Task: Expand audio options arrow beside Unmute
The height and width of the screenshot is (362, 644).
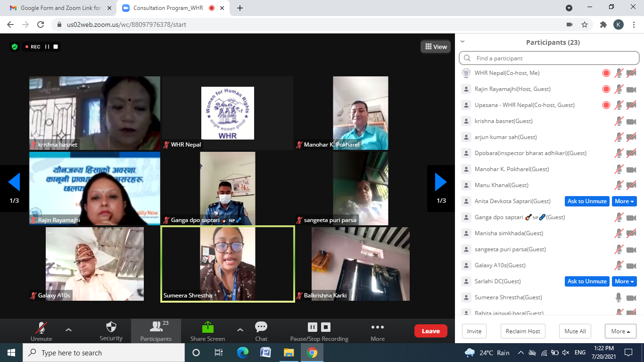Action: pyautogui.click(x=68, y=330)
